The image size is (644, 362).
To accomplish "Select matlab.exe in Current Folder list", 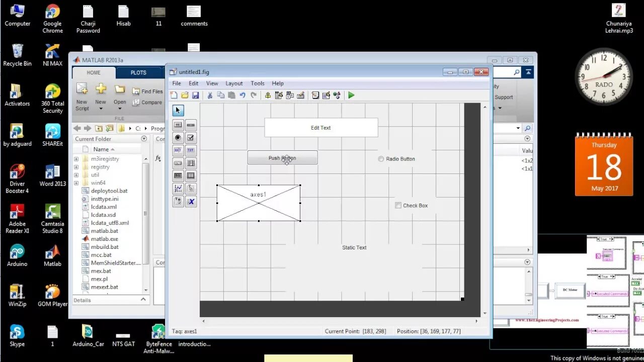I will 105,239.
